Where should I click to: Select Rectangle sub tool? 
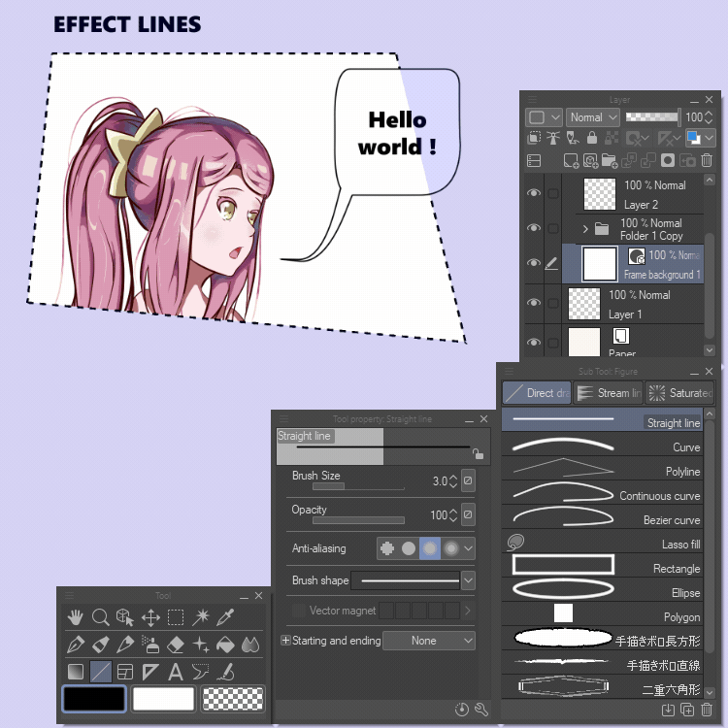coord(602,566)
